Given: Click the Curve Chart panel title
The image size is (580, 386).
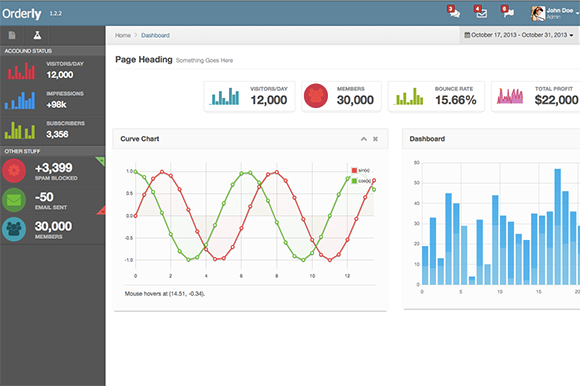Looking at the screenshot, I should [140, 139].
